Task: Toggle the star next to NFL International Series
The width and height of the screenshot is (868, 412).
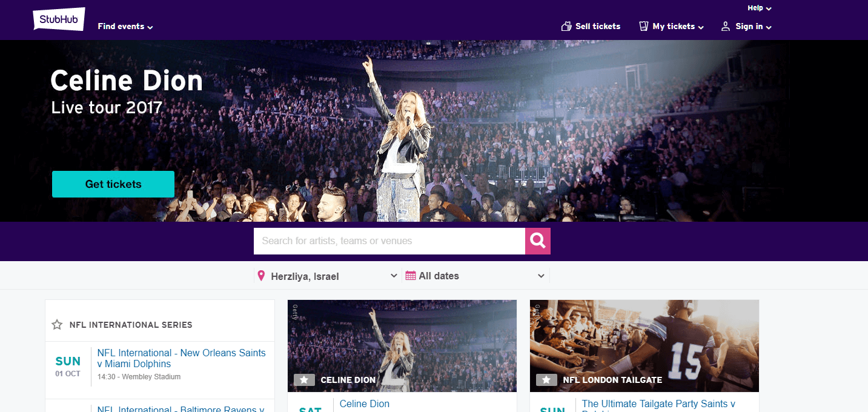Action: click(x=57, y=324)
